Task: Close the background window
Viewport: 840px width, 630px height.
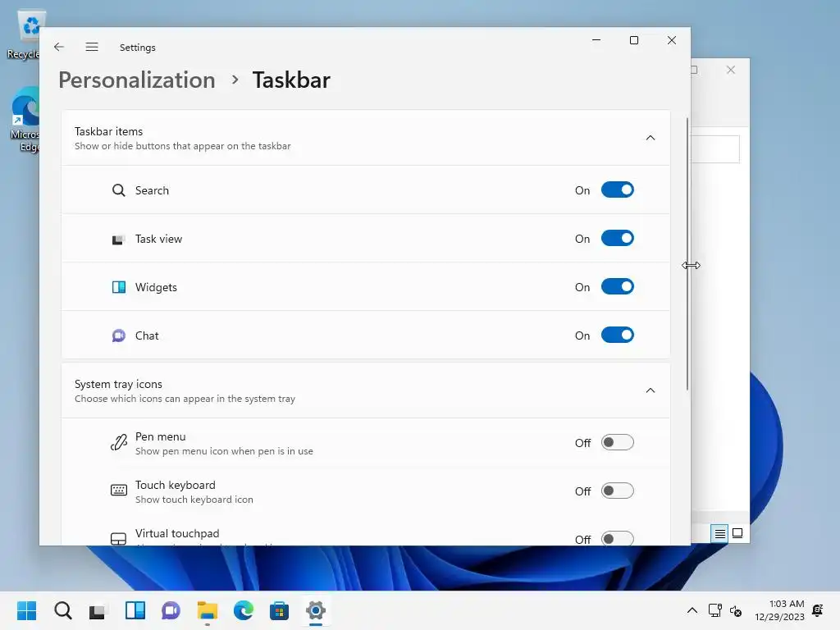Action: tap(731, 70)
